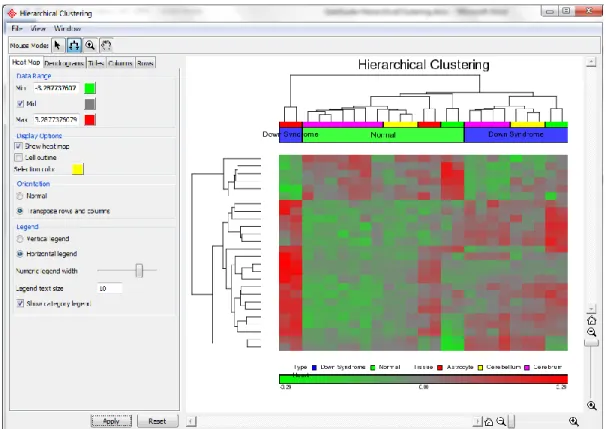Select the Normal orientation radio button

coord(20,196)
